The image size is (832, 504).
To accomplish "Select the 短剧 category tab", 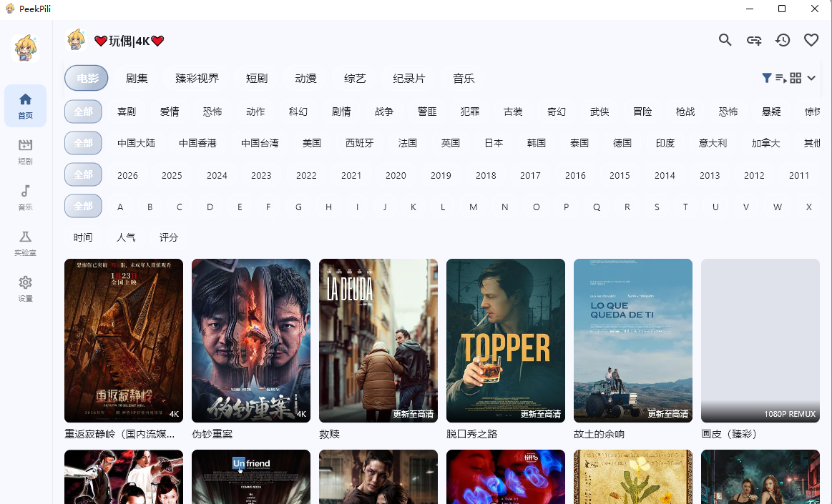I will [257, 79].
